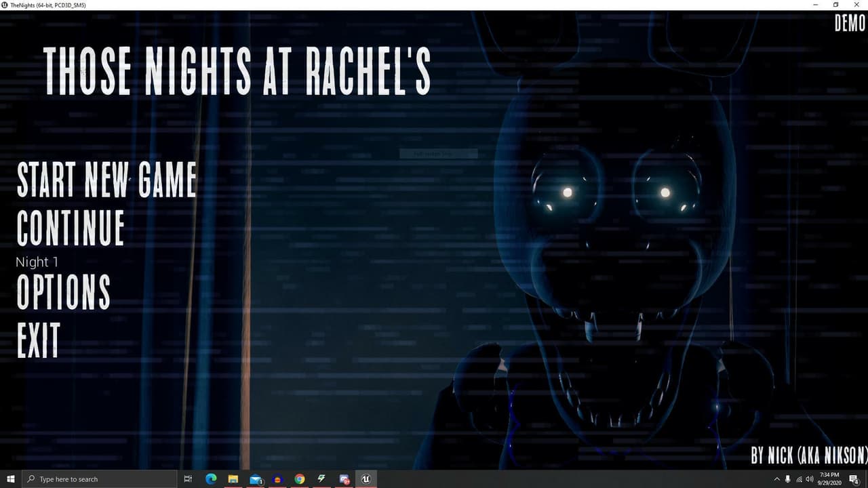Open File Explorer from the taskbar

pyautogui.click(x=233, y=479)
